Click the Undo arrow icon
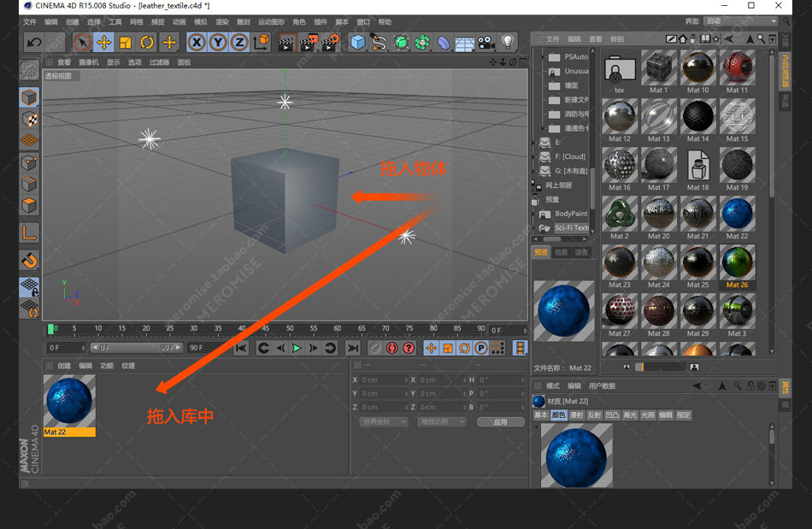Image resolution: width=812 pixels, height=529 pixels. pos(34,43)
